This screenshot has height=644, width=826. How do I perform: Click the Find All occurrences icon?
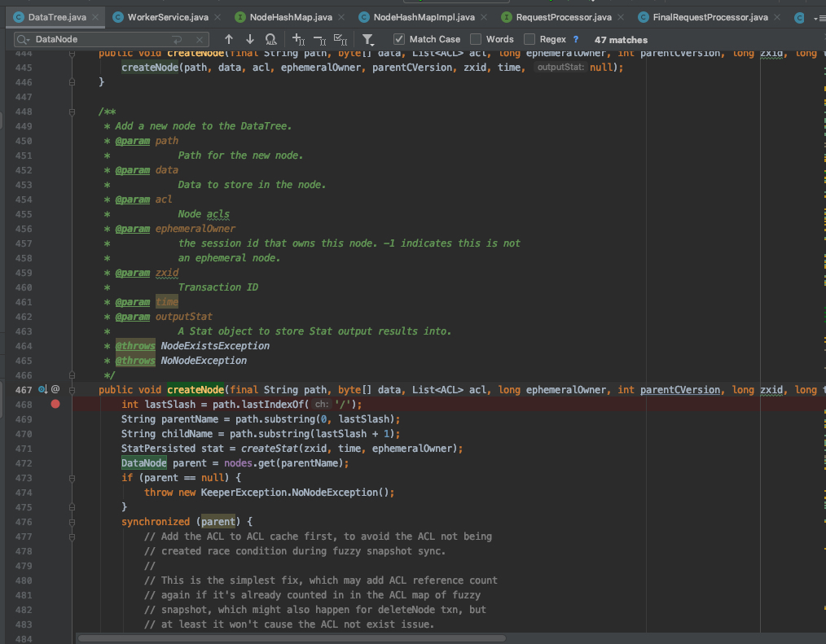270,40
